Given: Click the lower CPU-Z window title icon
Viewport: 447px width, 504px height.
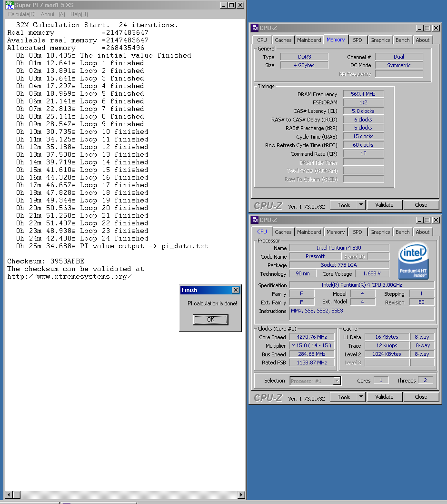Looking at the screenshot, I should tap(255, 220).
